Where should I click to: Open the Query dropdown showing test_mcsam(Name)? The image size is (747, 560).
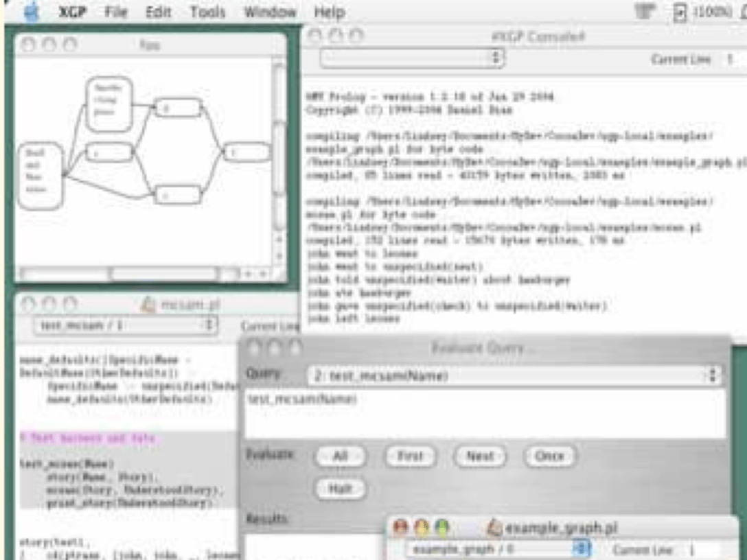click(x=514, y=375)
